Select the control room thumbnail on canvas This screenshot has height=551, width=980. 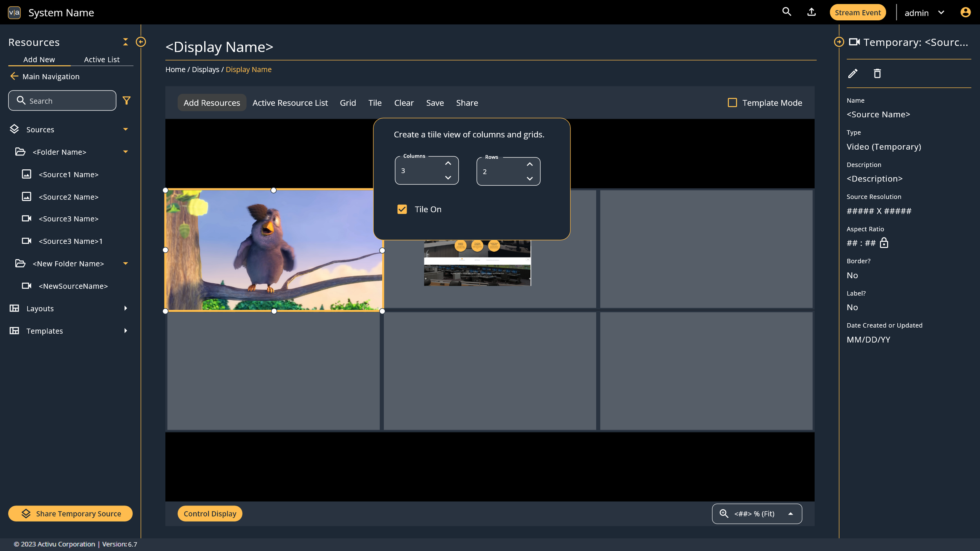[x=477, y=263]
